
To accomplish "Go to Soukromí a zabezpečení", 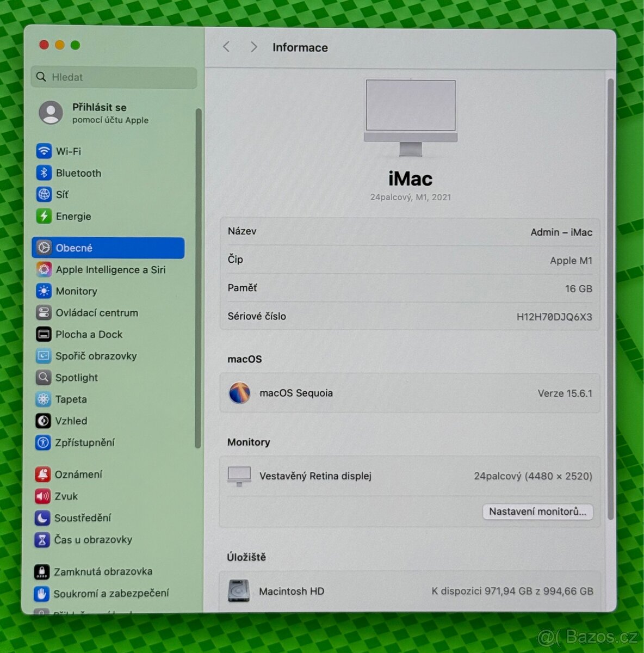I will (111, 593).
